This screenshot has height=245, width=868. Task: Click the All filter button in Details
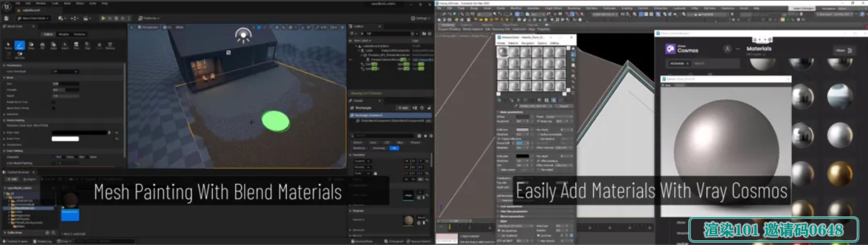coord(394,148)
